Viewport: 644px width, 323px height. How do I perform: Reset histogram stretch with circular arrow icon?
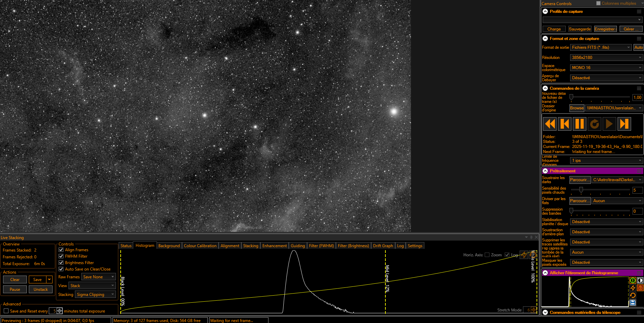pos(633,295)
